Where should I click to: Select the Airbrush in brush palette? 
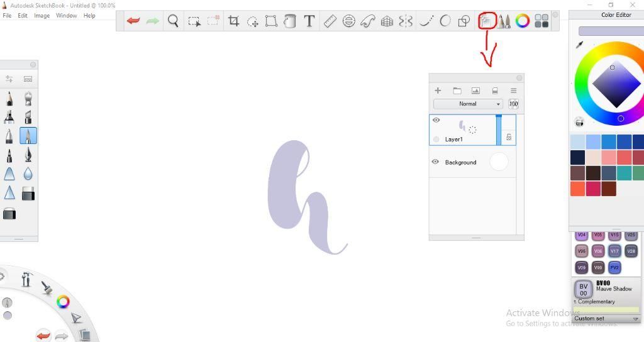pyautogui.click(x=28, y=99)
